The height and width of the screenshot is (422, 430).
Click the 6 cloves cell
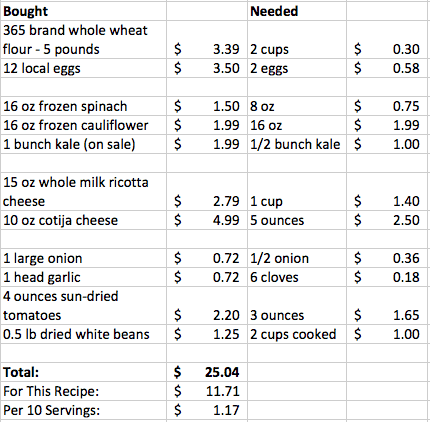click(x=297, y=277)
